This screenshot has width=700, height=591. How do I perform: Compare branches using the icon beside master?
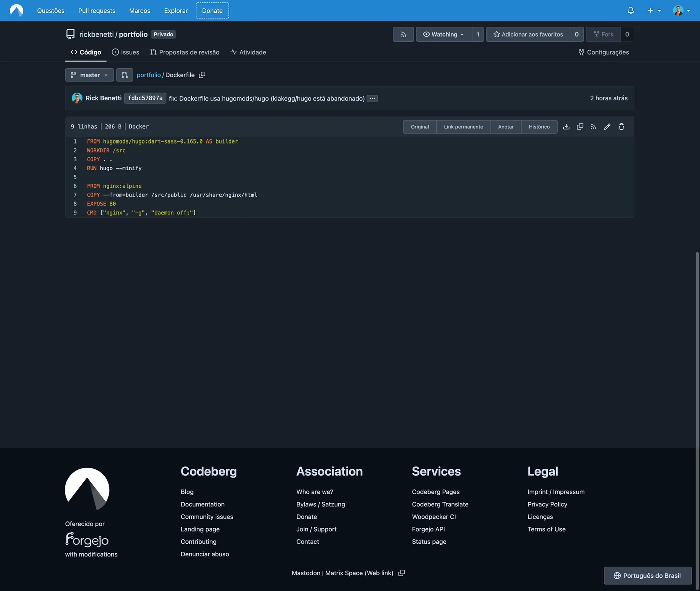125,75
